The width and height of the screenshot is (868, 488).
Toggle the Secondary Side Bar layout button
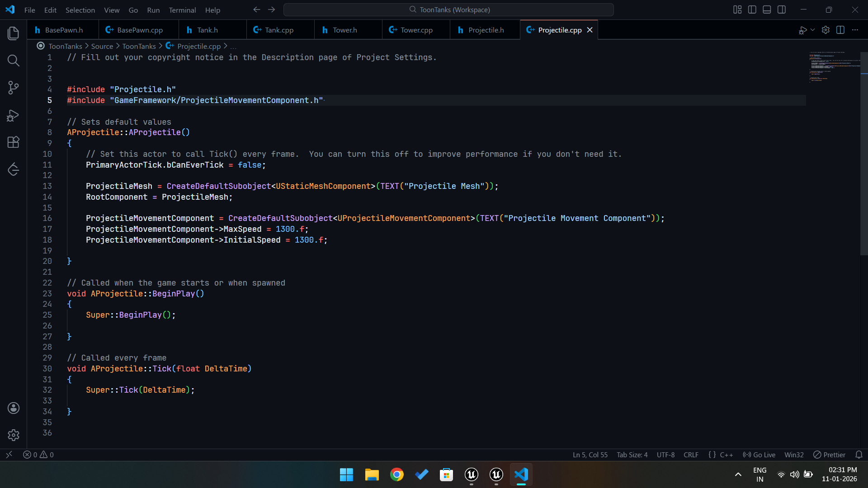click(782, 9)
